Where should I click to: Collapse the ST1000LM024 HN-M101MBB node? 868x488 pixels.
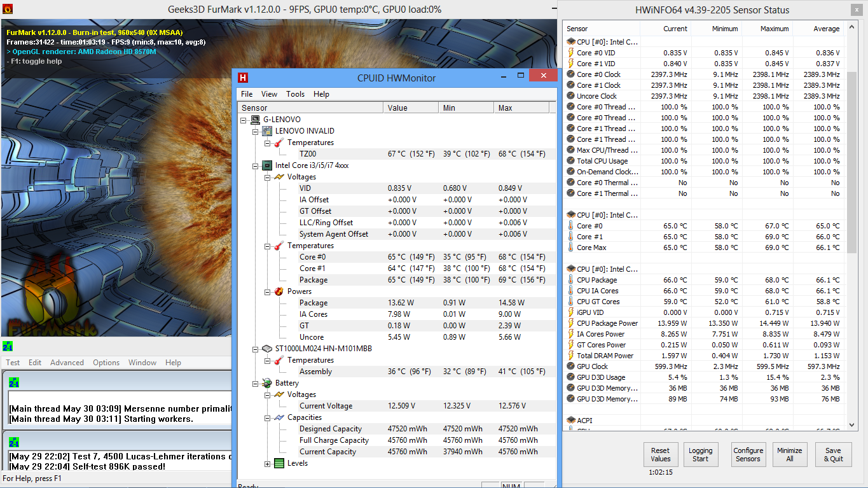pos(256,349)
